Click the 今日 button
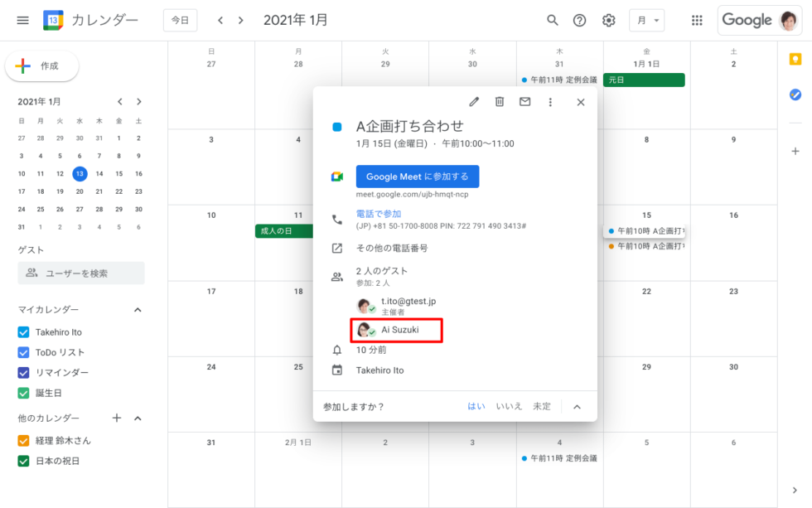812x508 pixels. [180, 21]
